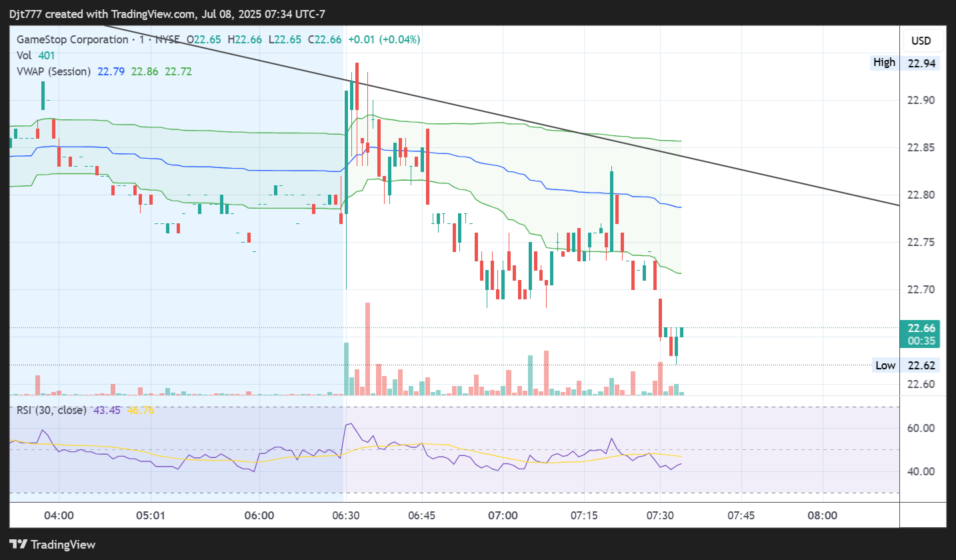Click the 06:45 time axis label

tap(421, 515)
